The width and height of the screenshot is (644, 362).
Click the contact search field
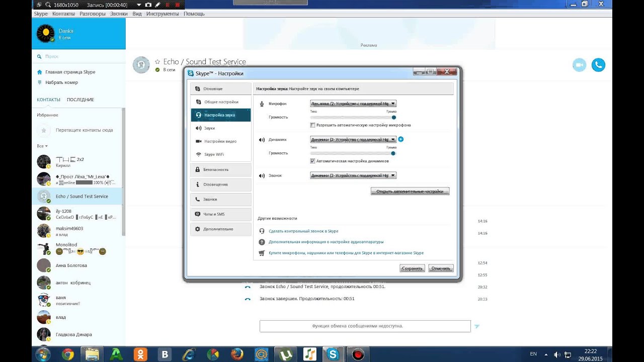point(78,57)
